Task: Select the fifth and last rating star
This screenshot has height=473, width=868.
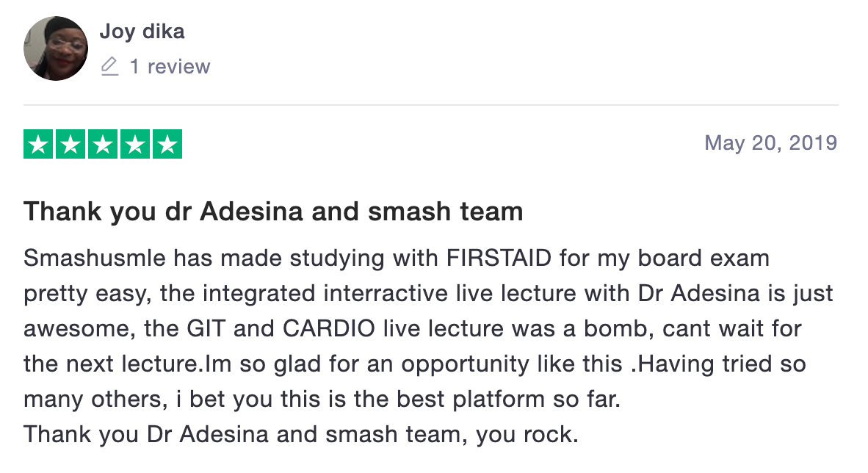Action: 167,144
